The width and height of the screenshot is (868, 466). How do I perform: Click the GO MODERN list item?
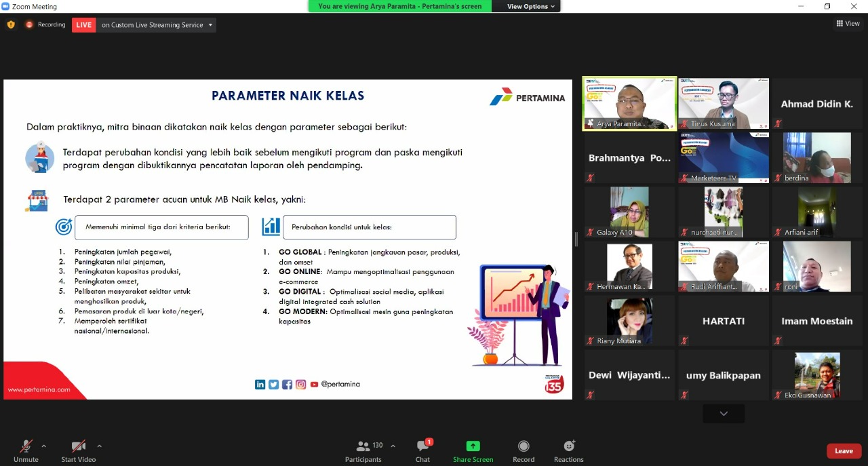coord(358,316)
